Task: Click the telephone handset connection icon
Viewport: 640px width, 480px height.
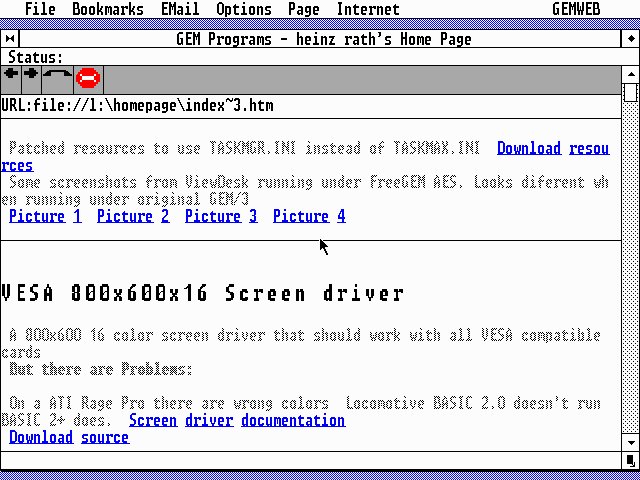Action: click(x=57, y=78)
